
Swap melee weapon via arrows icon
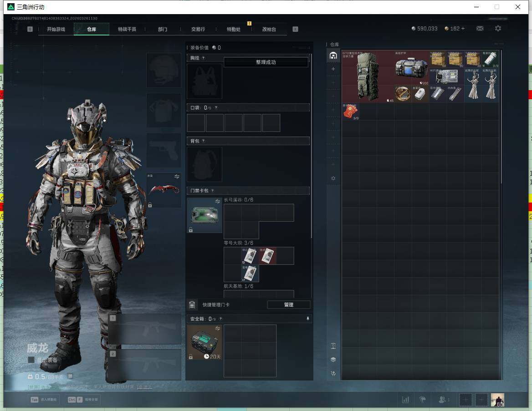pos(177,176)
